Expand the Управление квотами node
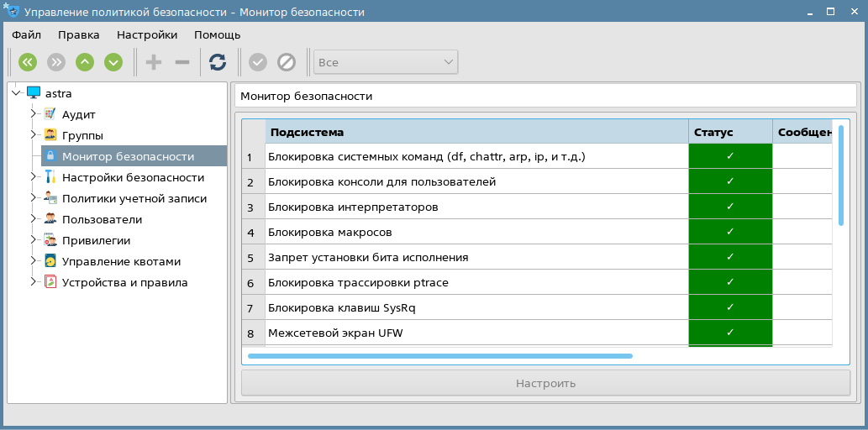 (x=34, y=261)
